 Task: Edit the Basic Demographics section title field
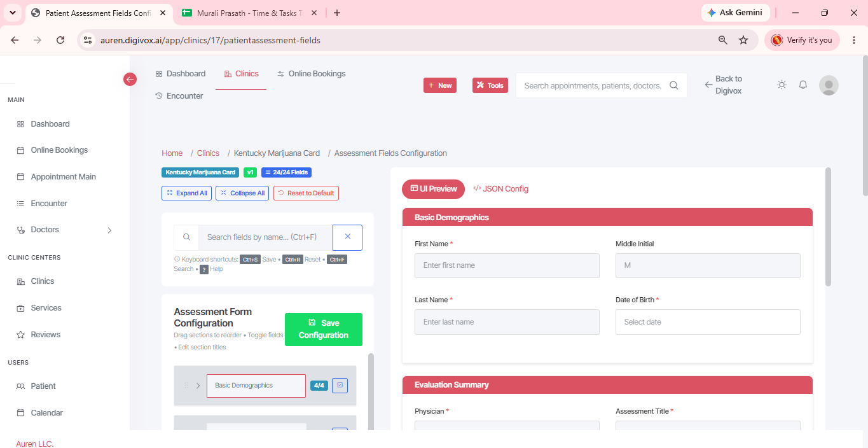[x=256, y=386]
